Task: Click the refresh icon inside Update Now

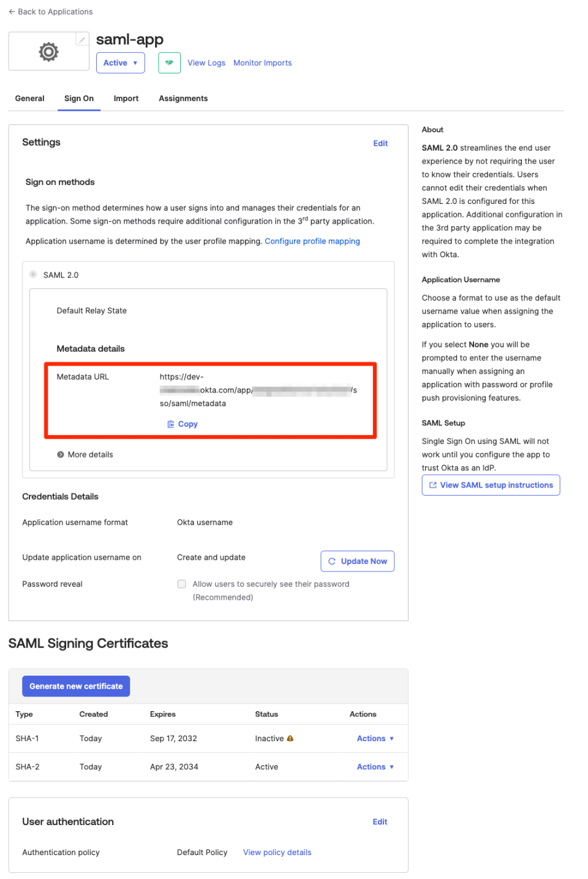Action: coord(332,560)
